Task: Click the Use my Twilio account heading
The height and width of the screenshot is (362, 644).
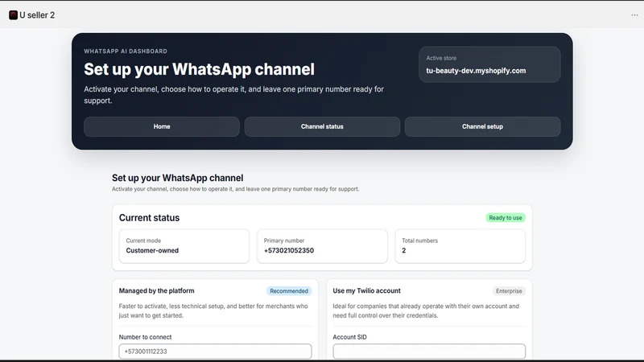Action: (x=366, y=290)
